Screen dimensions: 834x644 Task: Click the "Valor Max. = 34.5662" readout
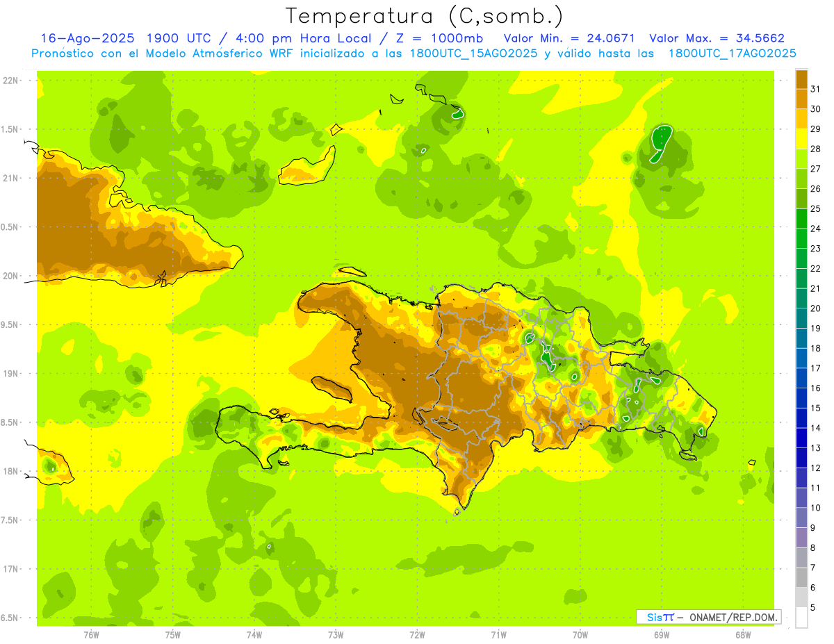pos(717,38)
